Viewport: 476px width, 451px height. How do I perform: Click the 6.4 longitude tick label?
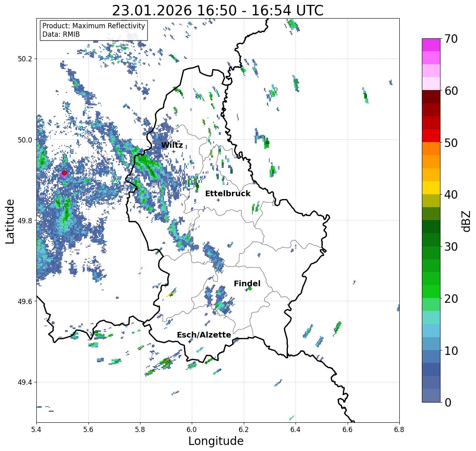coord(296,430)
